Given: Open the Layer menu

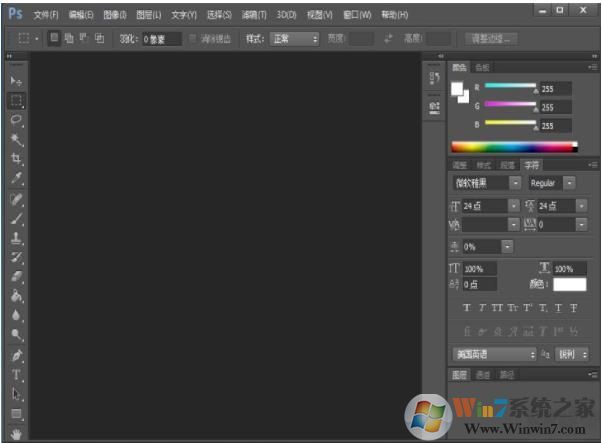Looking at the screenshot, I should point(149,15).
